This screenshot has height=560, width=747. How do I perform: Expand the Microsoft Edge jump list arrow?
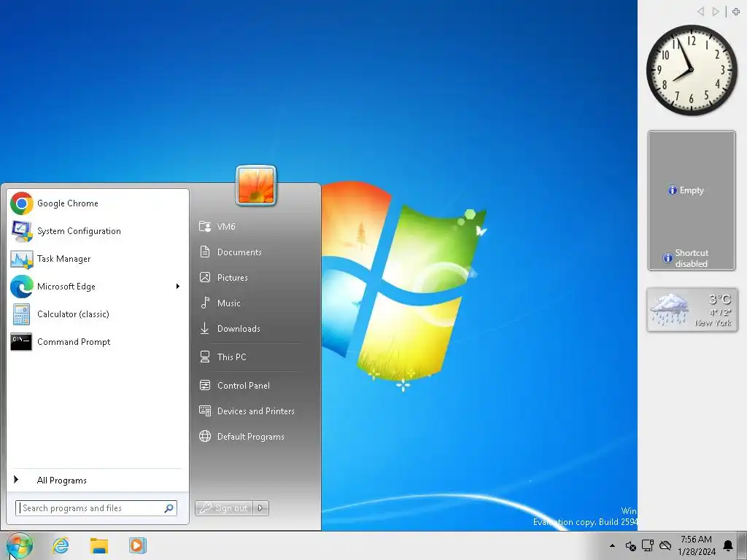click(x=178, y=286)
